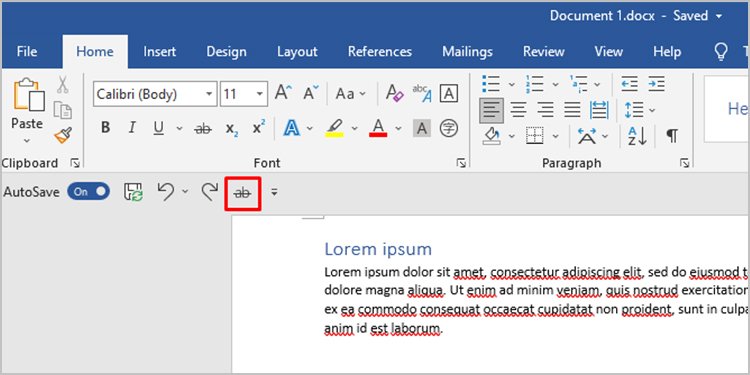Toggle underline formatting
Image resolution: width=750 pixels, height=375 pixels.
point(158,128)
